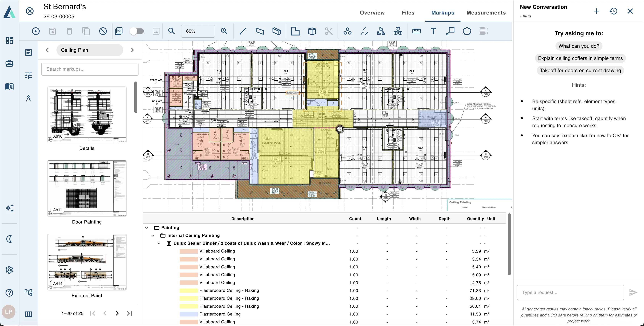This screenshot has width=644, height=326.
Task: Open the AI sparkle assistant sidebar icon
Action: [x=9, y=208]
